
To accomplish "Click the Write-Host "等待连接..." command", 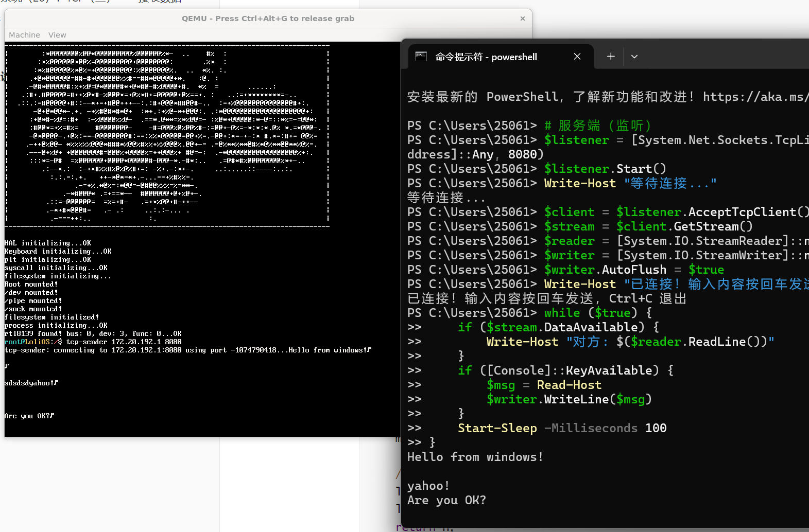I will point(630,183).
